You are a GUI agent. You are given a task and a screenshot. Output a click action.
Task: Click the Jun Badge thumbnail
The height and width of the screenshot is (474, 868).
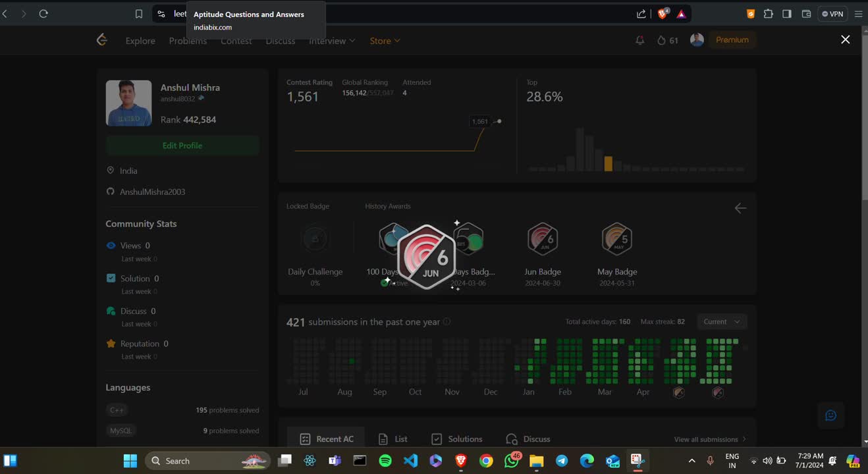542,239
